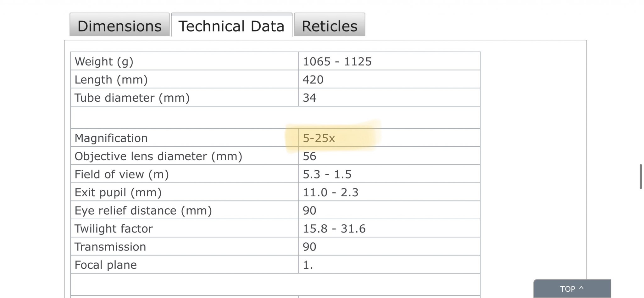The width and height of the screenshot is (644, 298).
Task: Click the Weight (g) label cell
Action: tap(104, 61)
